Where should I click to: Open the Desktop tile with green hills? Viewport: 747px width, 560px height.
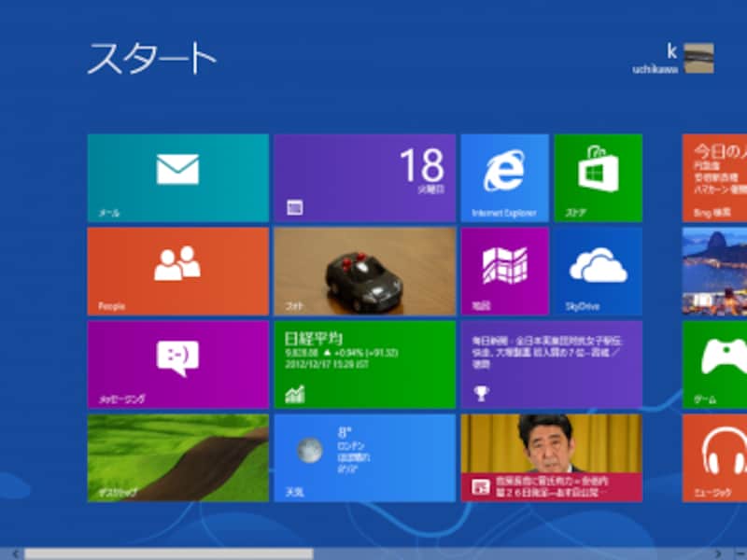(178, 458)
